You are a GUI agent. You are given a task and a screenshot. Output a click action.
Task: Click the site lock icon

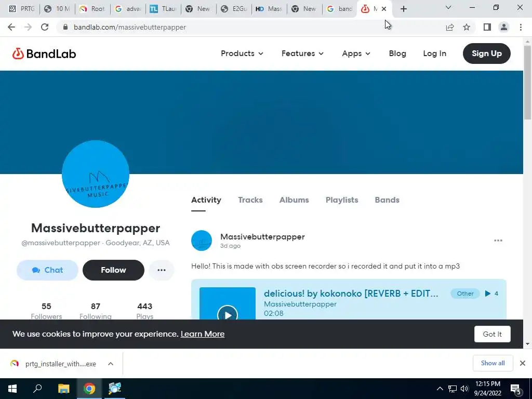pyautogui.click(x=65, y=27)
